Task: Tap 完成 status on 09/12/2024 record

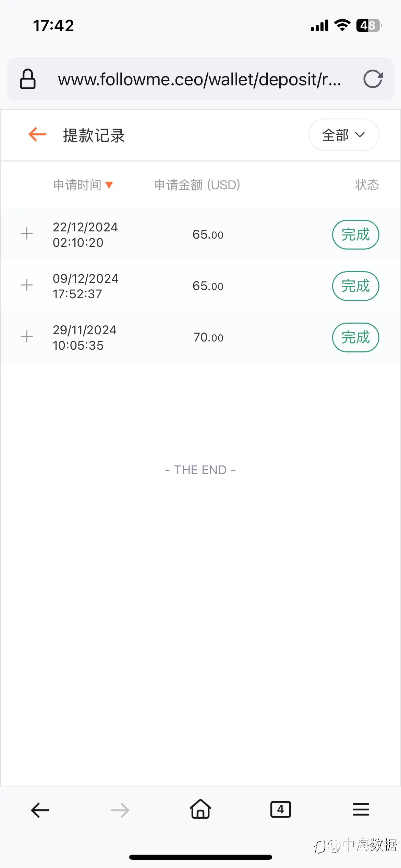Action: point(356,286)
